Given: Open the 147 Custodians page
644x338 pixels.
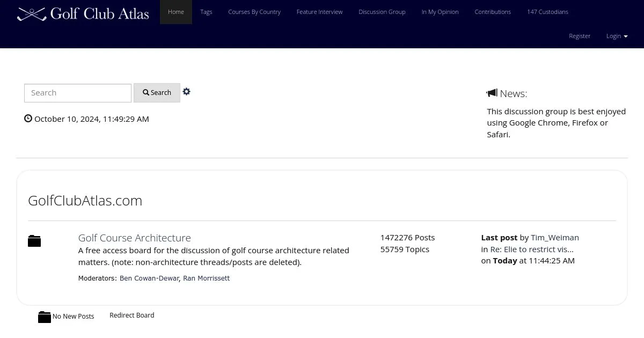Looking at the screenshot, I should tap(547, 12).
